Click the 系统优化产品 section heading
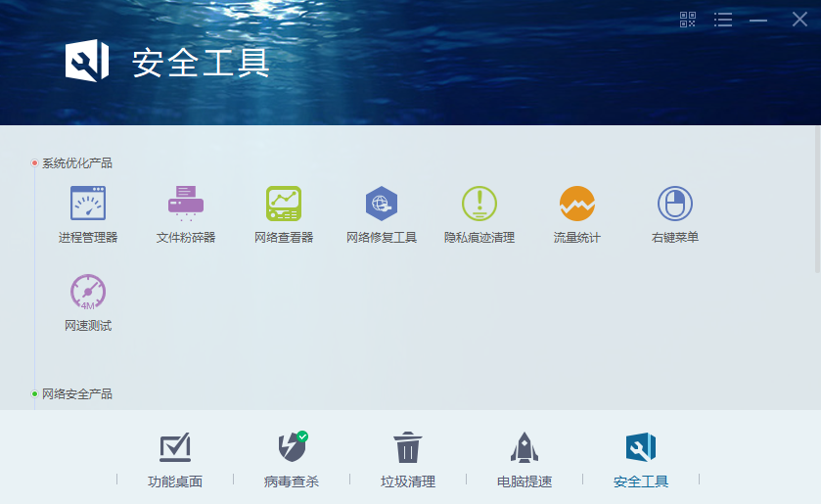This screenshot has height=504, width=821. pos(77,163)
